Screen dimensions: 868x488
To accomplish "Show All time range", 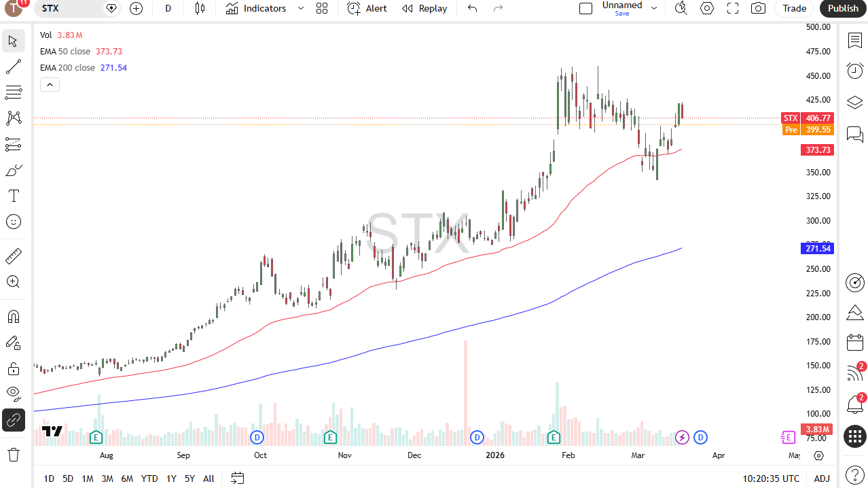I will pos(209,478).
